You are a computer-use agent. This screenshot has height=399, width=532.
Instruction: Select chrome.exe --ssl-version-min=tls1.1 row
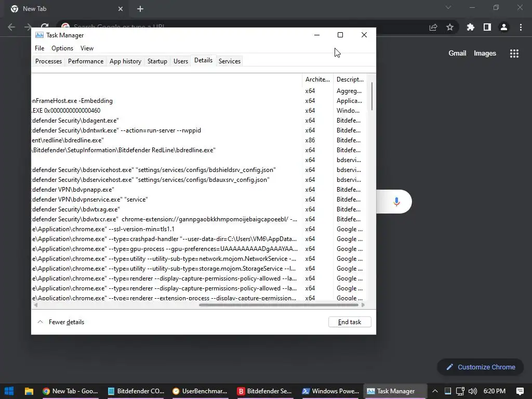[x=199, y=229]
